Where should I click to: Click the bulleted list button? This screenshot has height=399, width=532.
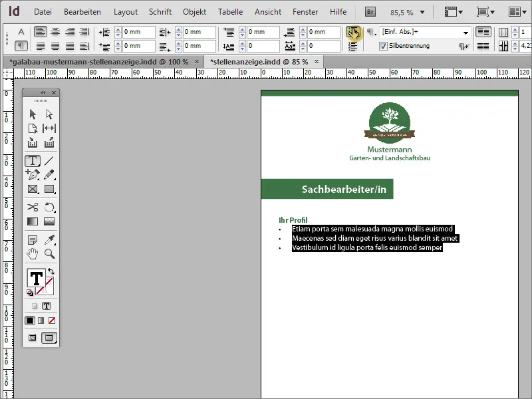353,33
